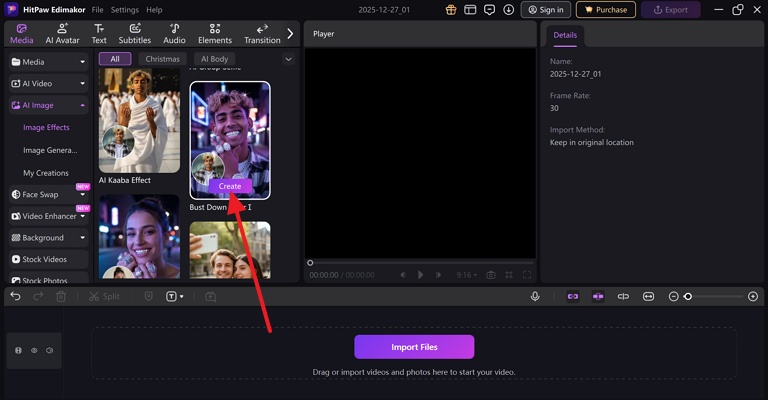Toggle the purple timeline snapping icon
Image resolution: width=768 pixels, height=400 pixels.
tap(598, 296)
